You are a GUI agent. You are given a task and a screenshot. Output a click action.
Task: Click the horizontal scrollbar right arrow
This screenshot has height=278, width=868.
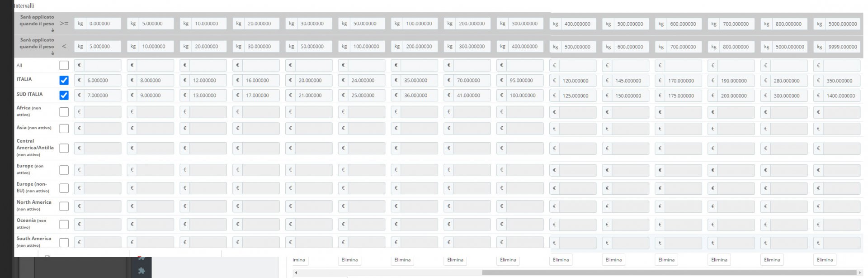point(859,273)
